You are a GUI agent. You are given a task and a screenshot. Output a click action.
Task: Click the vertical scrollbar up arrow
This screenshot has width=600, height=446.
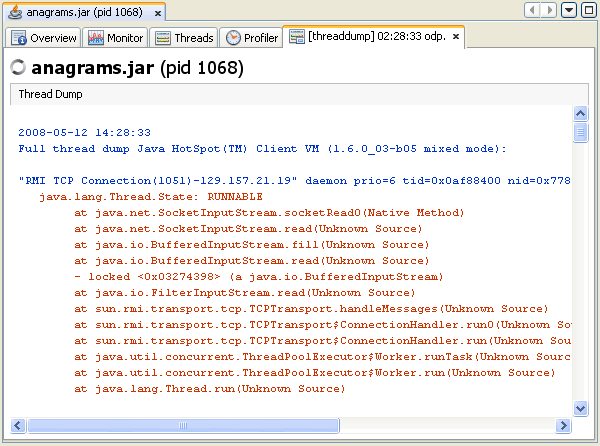coord(580,116)
